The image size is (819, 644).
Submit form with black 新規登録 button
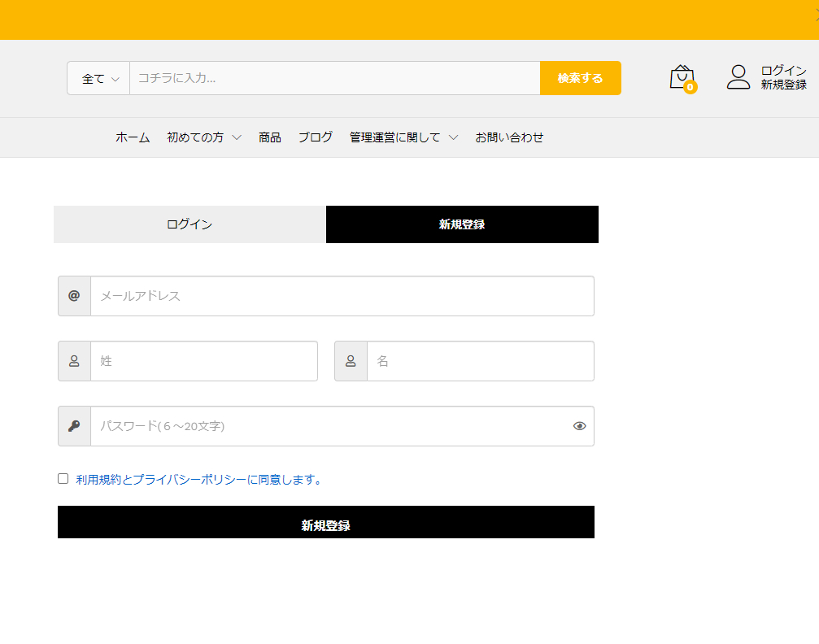(325, 523)
